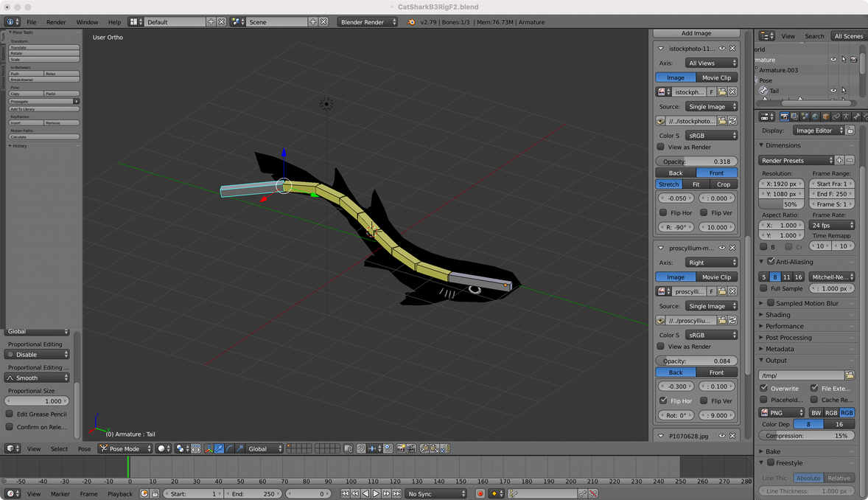The height and width of the screenshot is (500, 868).
Task: Click the Constraints chain-link properties icon
Action: coord(836,115)
